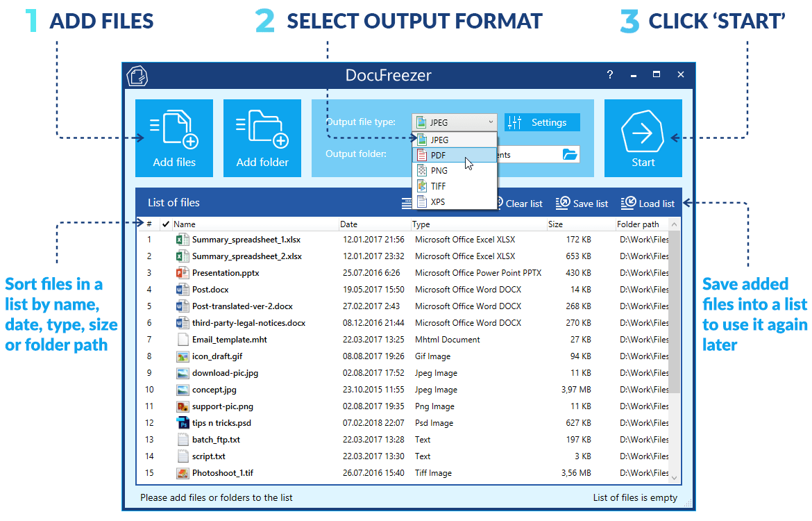Click into the Output folder path field
Screen dimensions: 812x521
coord(528,154)
